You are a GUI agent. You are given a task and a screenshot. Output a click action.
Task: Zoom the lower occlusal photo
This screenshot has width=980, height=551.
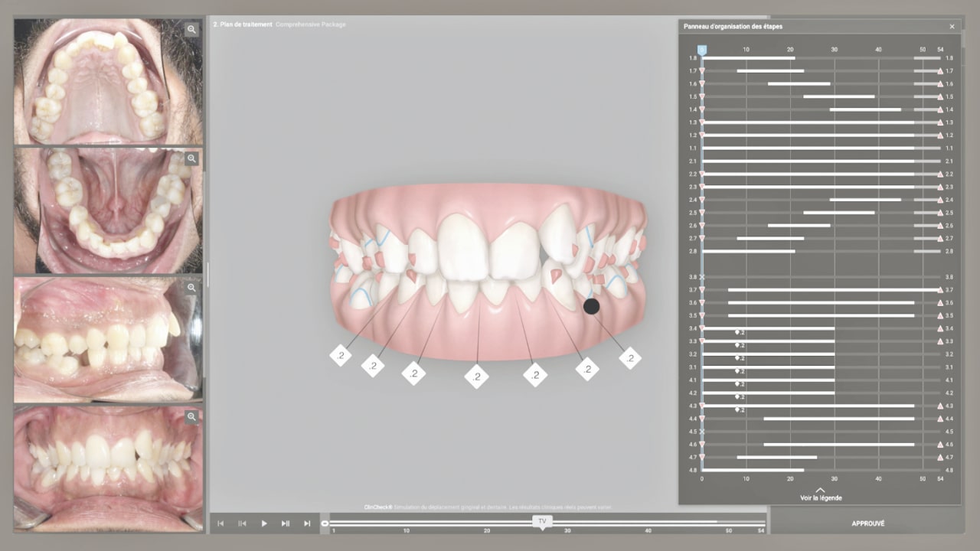(x=191, y=159)
